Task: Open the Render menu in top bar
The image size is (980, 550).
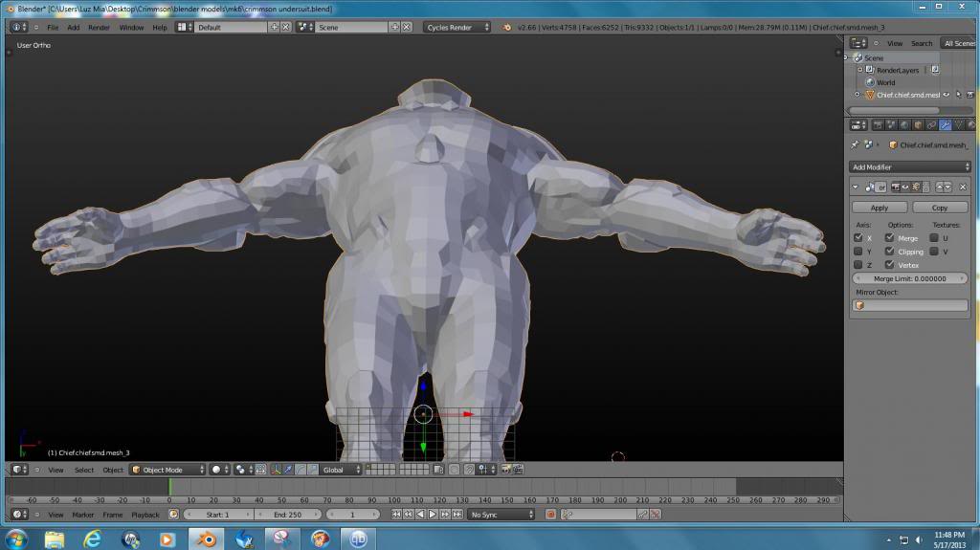Action: pyautogui.click(x=99, y=28)
